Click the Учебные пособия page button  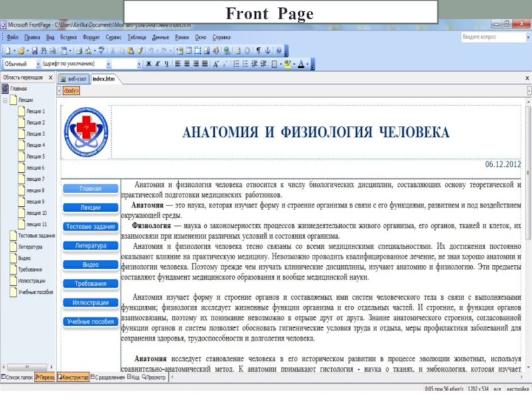pyautogui.click(x=90, y=322)
